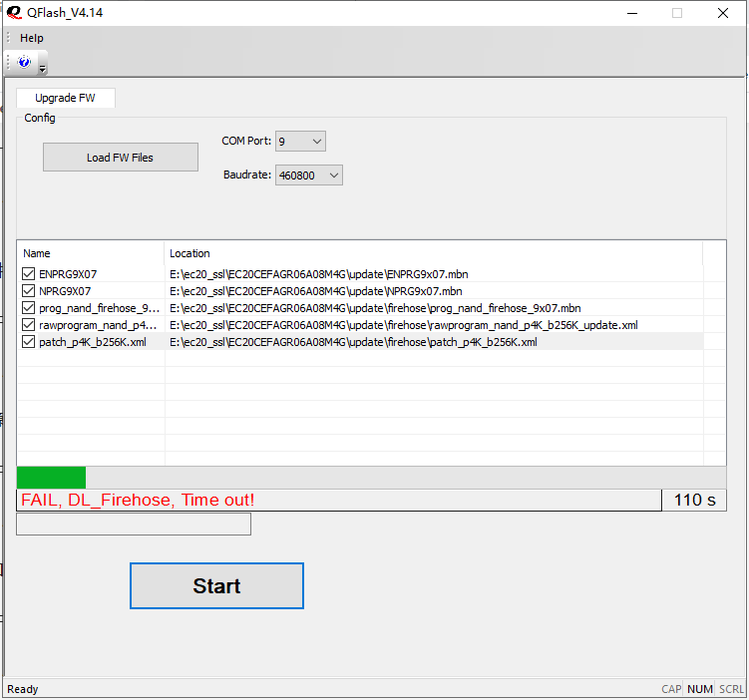Click the NUM indicator in status bar
This screenshot has width=749, height=700.
coord(700,689)
